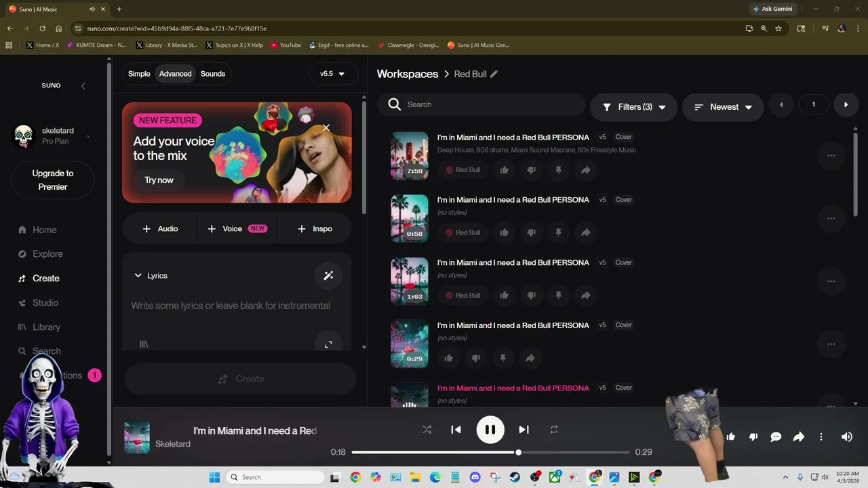Collapse the Lyrics section

point(151,276)
